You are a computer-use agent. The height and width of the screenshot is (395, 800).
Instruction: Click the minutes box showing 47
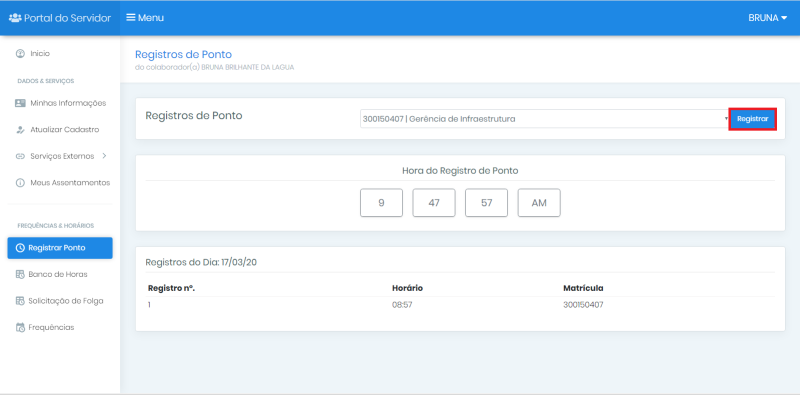434,203
